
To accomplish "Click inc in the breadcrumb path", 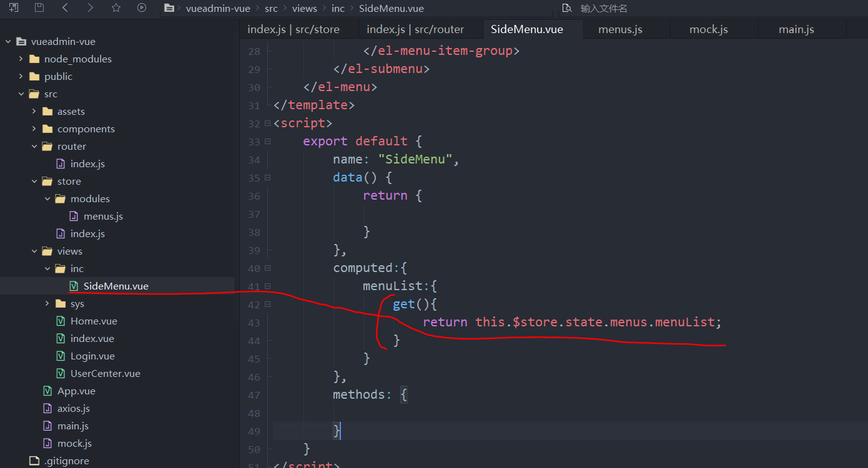I will tap(338, 8).
